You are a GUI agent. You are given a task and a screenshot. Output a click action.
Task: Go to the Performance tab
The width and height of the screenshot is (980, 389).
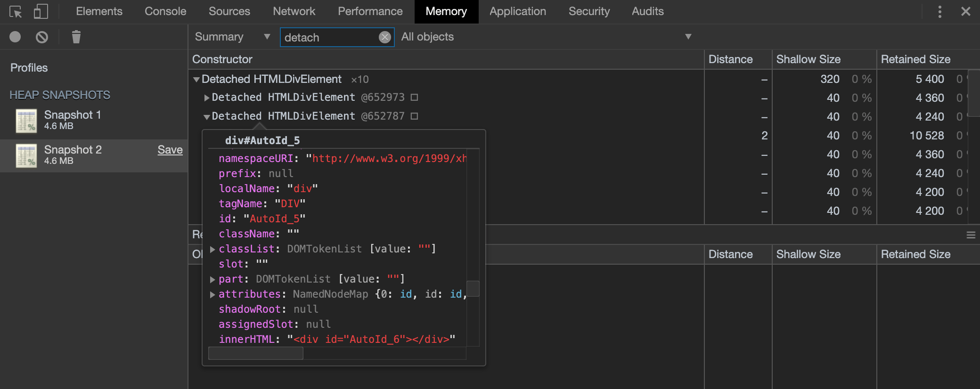[370, 11]
